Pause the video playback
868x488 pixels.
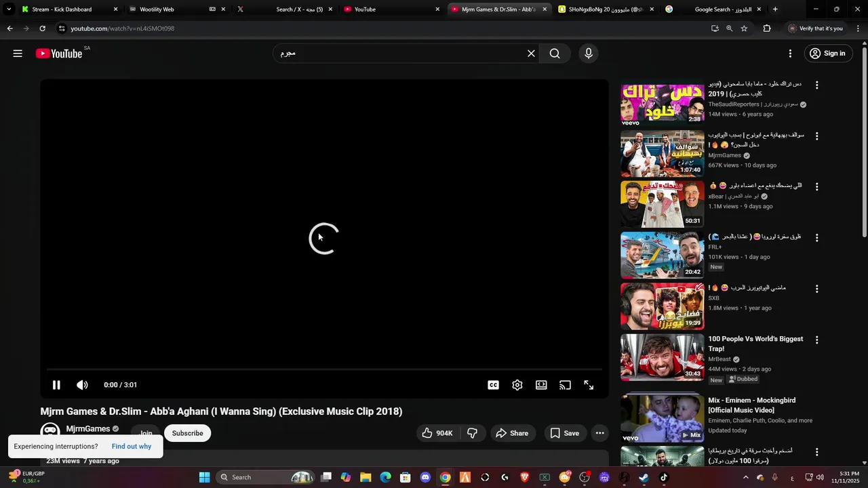56,385
